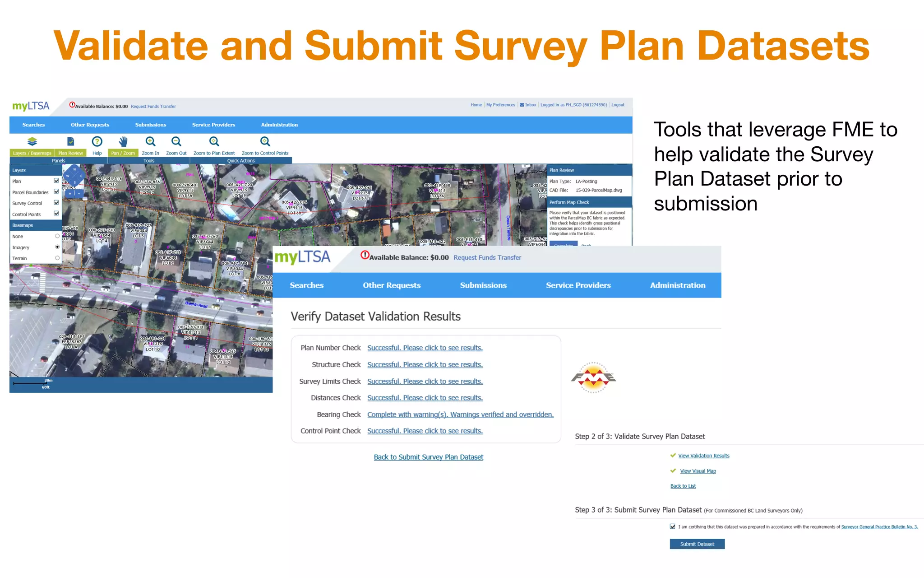The width and height of the screenshot is (924, 578).
Task: Click the myLTSA logo in the map window
Action: (x=31, y=106)
